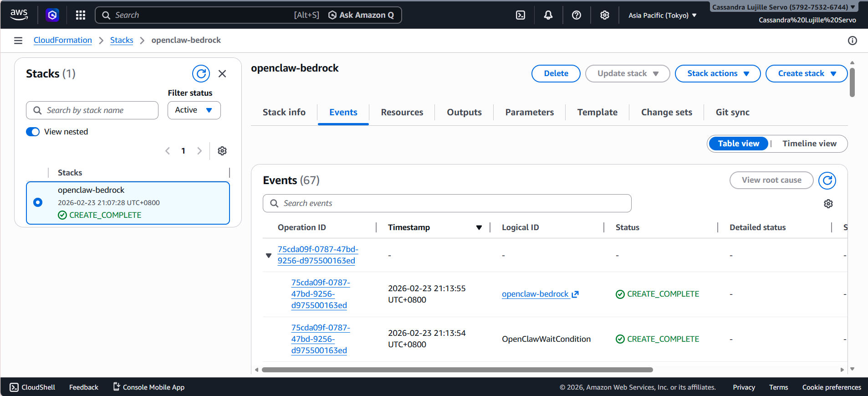Viewport: 868px width, 396px height.
Task: Open Stacks panel preferences gear
Action: pyautogui.click(x=222, y=151)
